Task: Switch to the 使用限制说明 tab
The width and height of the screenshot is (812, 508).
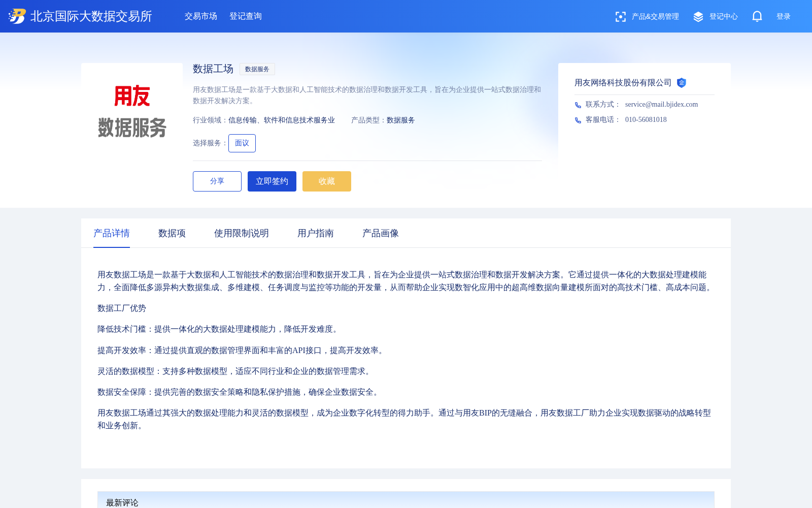Action: click(x=242, y=233)
